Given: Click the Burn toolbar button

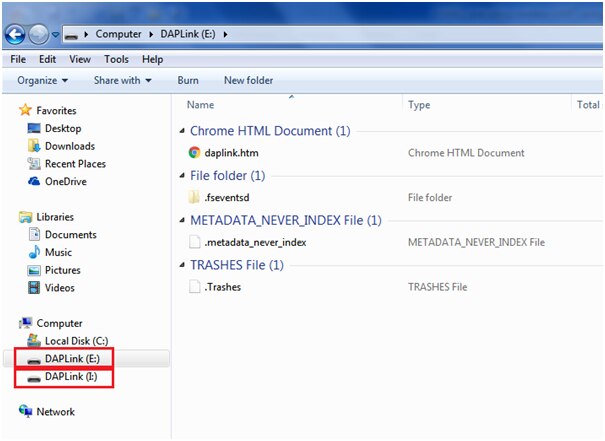Looking at the screenshot, I should click(188, 80).
